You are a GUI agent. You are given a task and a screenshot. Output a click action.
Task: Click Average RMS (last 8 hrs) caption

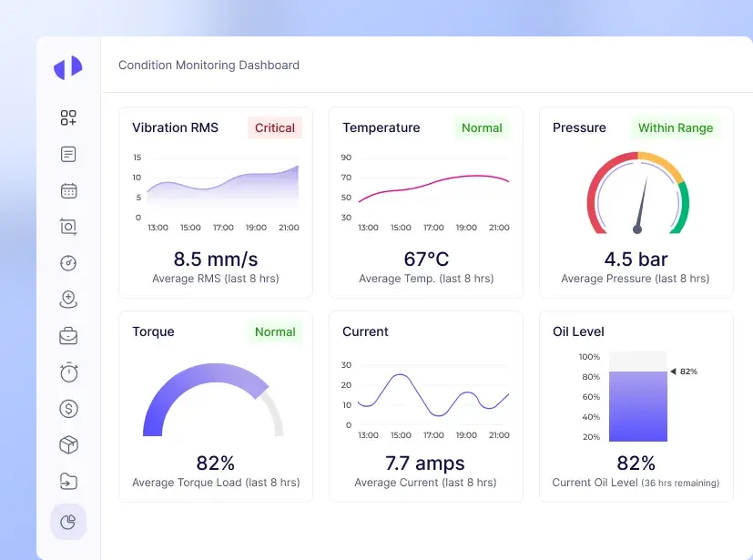[216, 279]
